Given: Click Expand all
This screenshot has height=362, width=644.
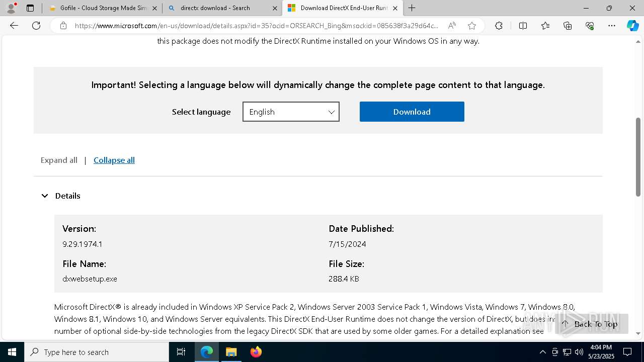Looking at the screenshot, I should tap(59, 160).
